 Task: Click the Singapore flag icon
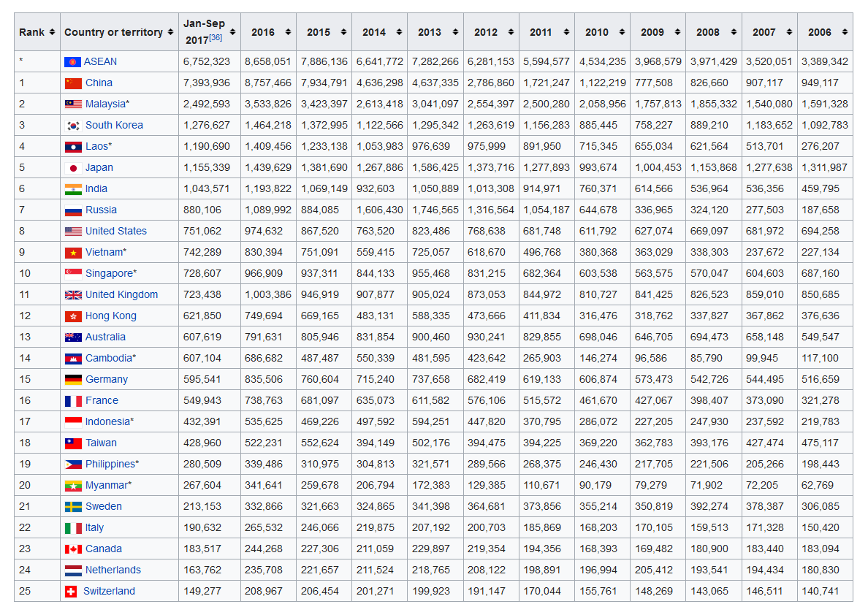73,274
